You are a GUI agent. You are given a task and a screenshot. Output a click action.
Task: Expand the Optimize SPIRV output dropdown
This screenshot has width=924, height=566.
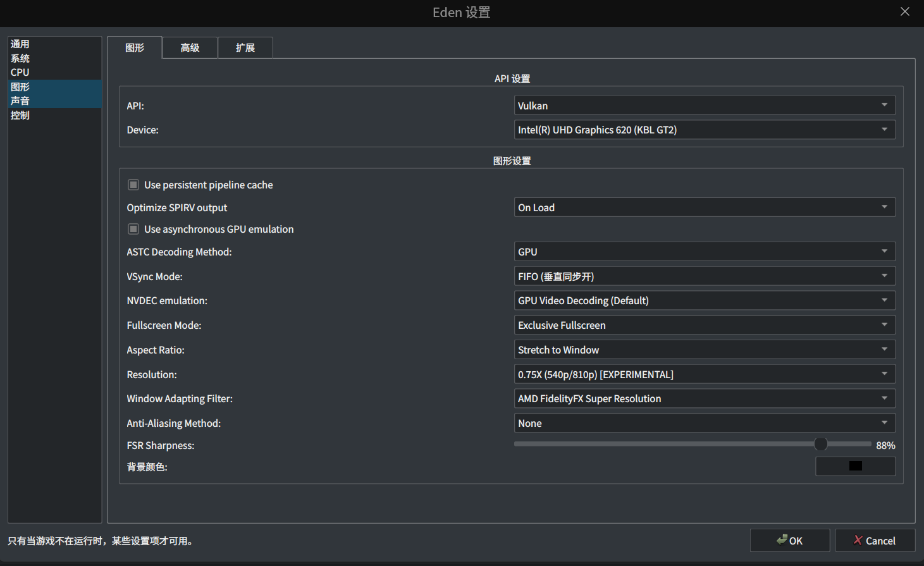[x=705, y=207]
